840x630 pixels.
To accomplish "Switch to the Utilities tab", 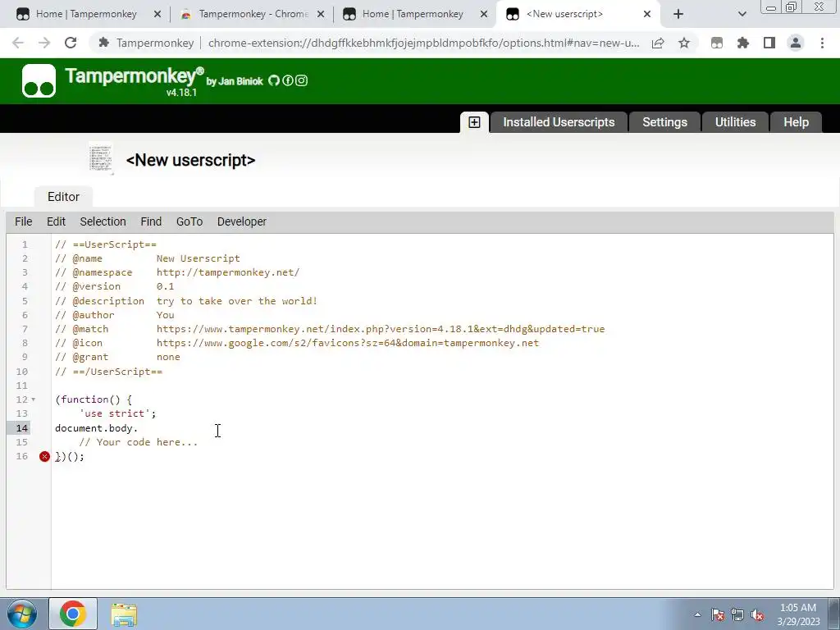I will pos(736,122).
